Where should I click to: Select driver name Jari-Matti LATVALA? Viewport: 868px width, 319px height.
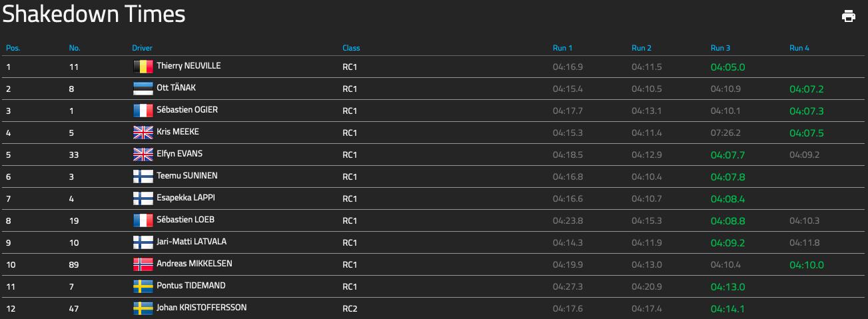(191, 242)
